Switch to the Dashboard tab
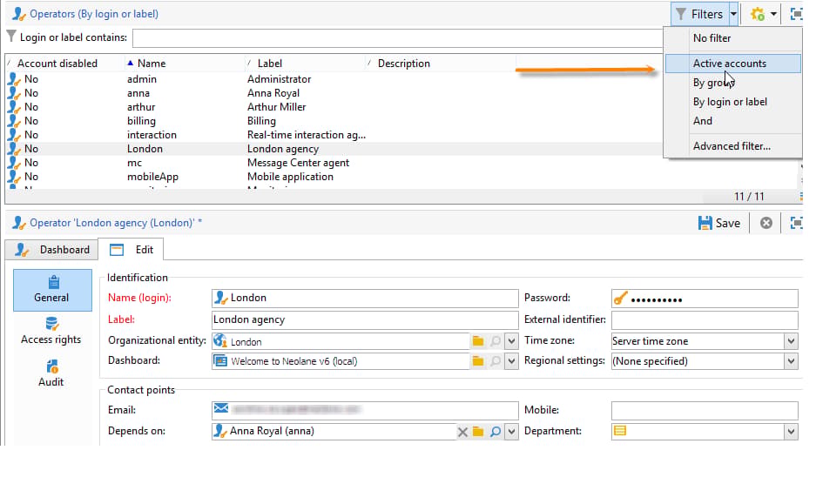This screenshot has height=504, width=816. pos(52,250)
